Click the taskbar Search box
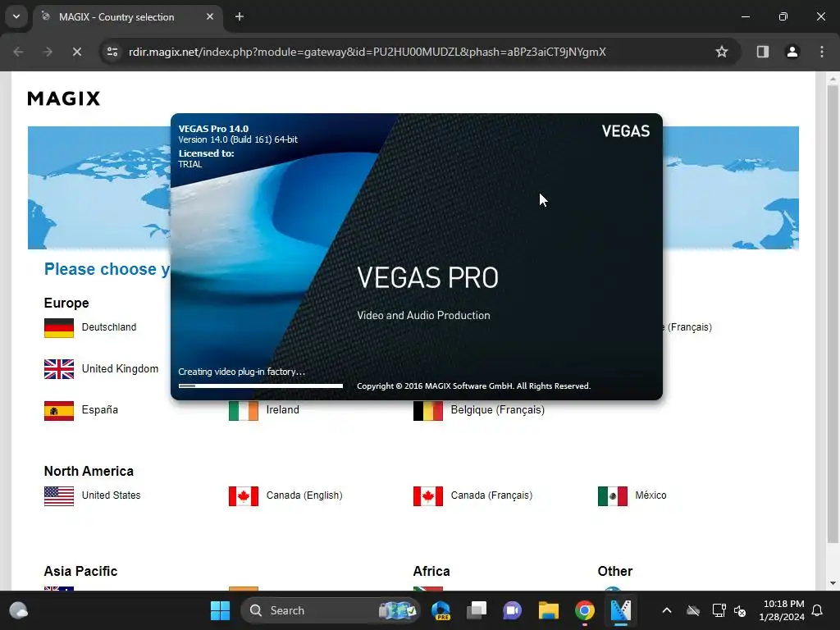 click(x=330, y=610)
